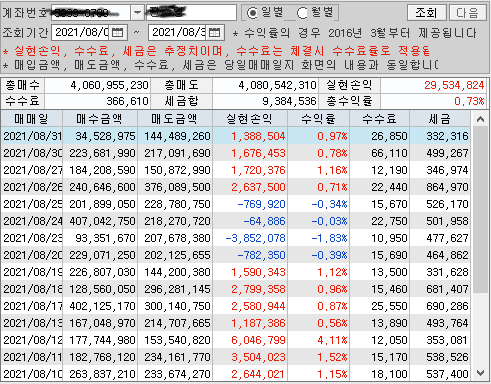
Task: Click the vertical scrollbar thumb
Action: click(x=480, y=209)
